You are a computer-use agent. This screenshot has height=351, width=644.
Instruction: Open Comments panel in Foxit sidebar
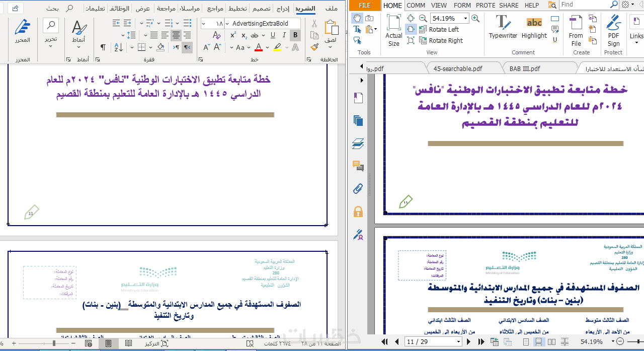(358, 166)
